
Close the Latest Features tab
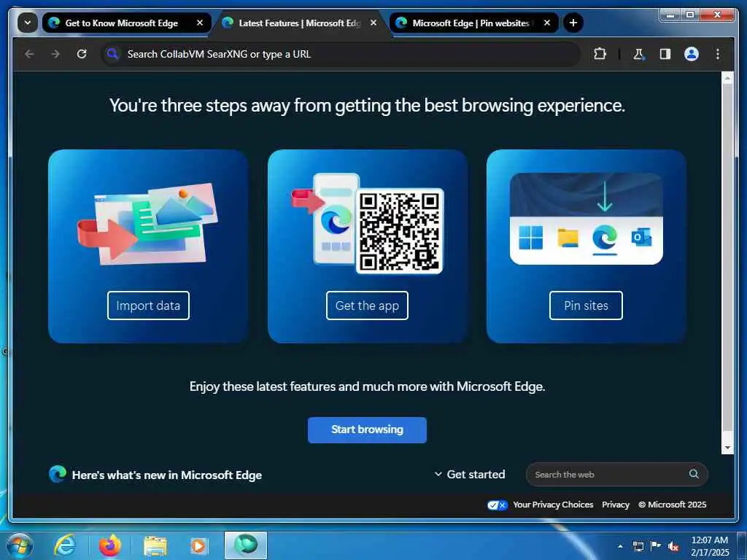373,23
